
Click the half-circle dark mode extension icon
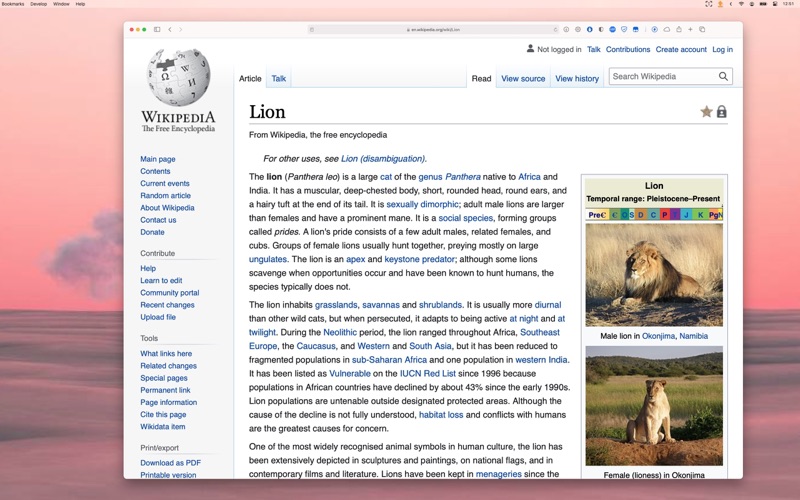coord(601,30)
